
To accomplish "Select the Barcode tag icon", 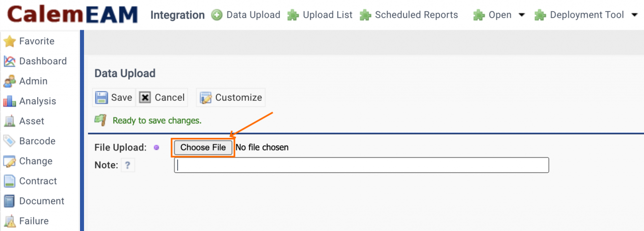I will tap(10, 141).
